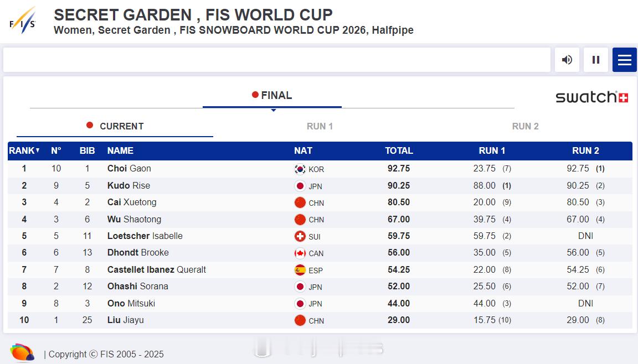Open the RUN 1 tab
638x364 pixels.
point(320,126)
